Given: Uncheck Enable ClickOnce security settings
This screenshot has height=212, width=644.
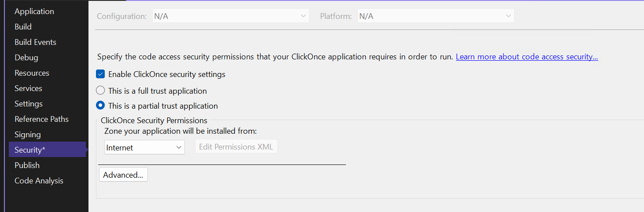Looking at the screenshot, I should coord(100,74).
